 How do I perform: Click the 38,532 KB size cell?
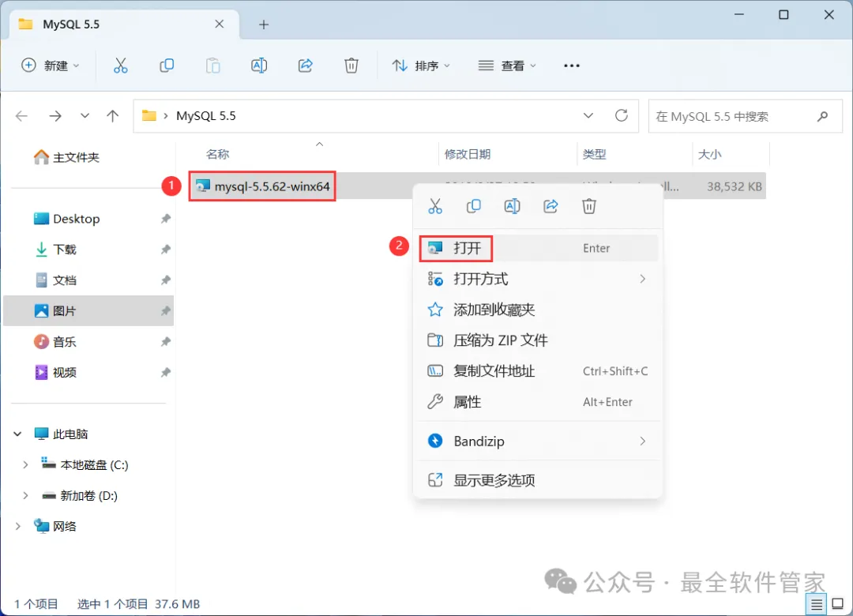point(734,186)
